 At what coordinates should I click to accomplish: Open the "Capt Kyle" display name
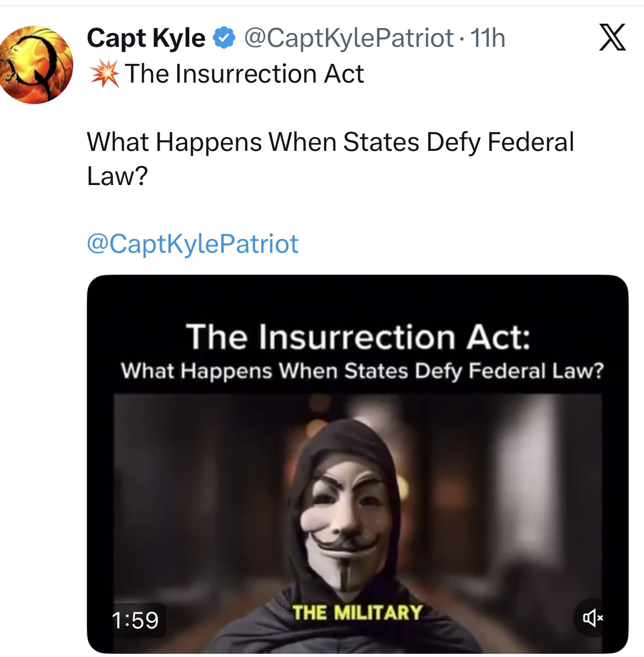pos(146,39)
